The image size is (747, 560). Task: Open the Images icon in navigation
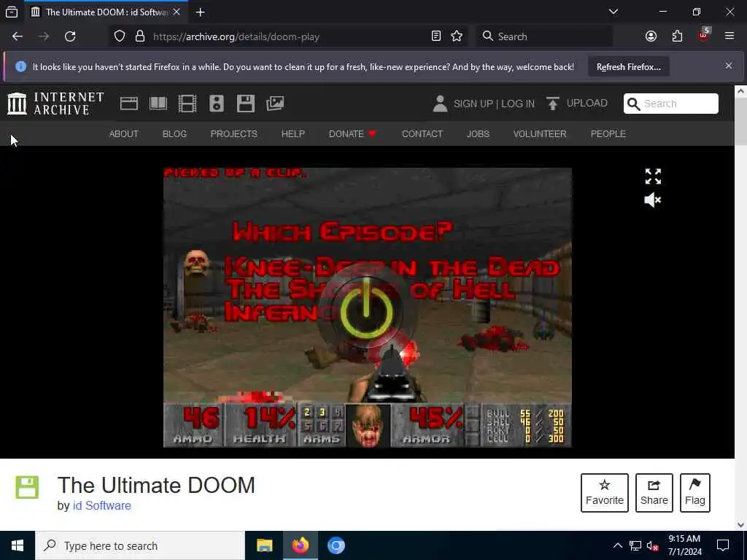(275, 104)
